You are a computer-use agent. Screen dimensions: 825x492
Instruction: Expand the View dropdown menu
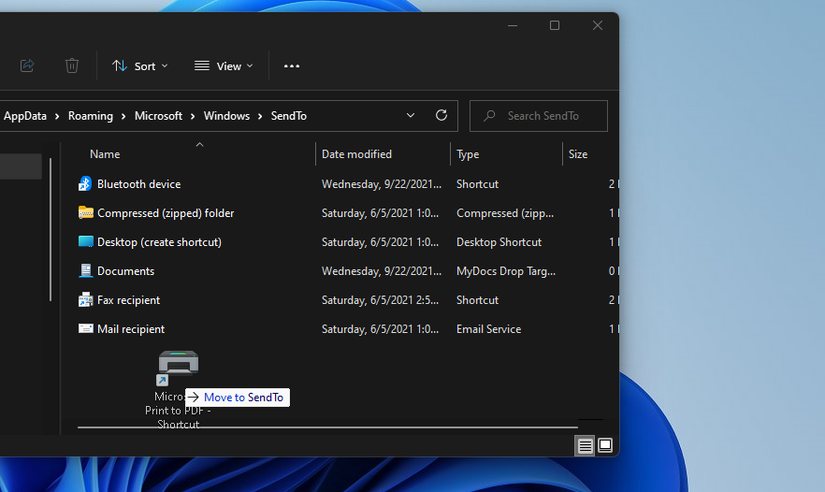(x=224, y=66)
